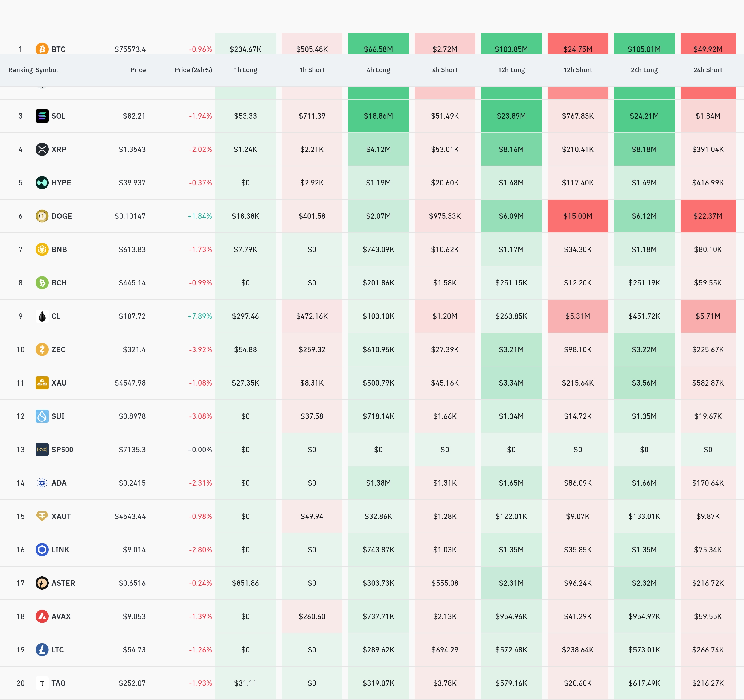Click SOL 4h Long $18.86M green cell

pyautogui.click(x=378, y=116)
